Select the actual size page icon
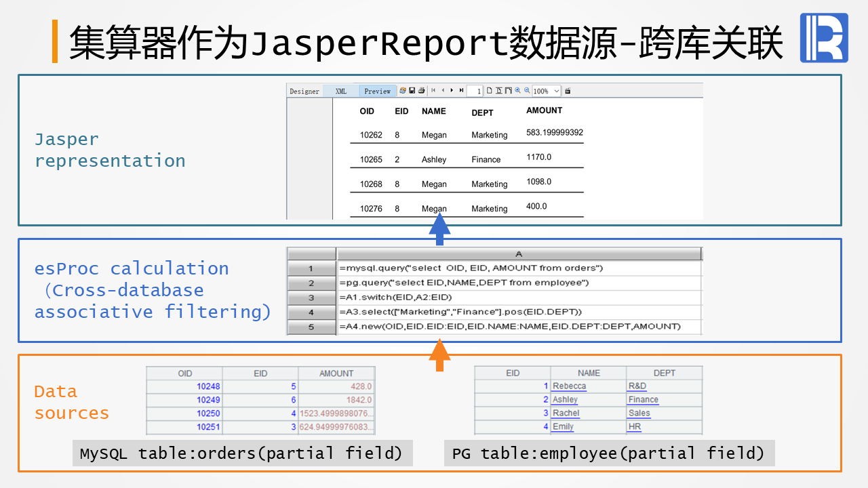Screen dimensions: 868x488 [x=489, y=91]
